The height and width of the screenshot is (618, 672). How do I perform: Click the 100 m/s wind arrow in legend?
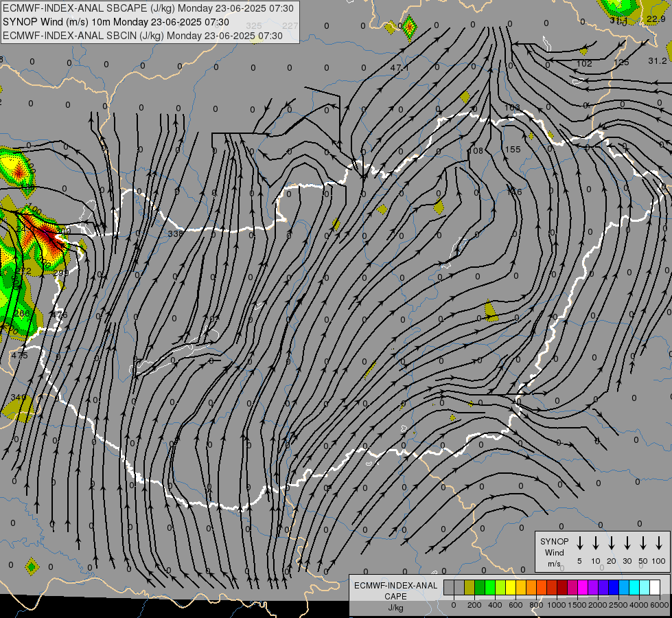click(659, 543)
